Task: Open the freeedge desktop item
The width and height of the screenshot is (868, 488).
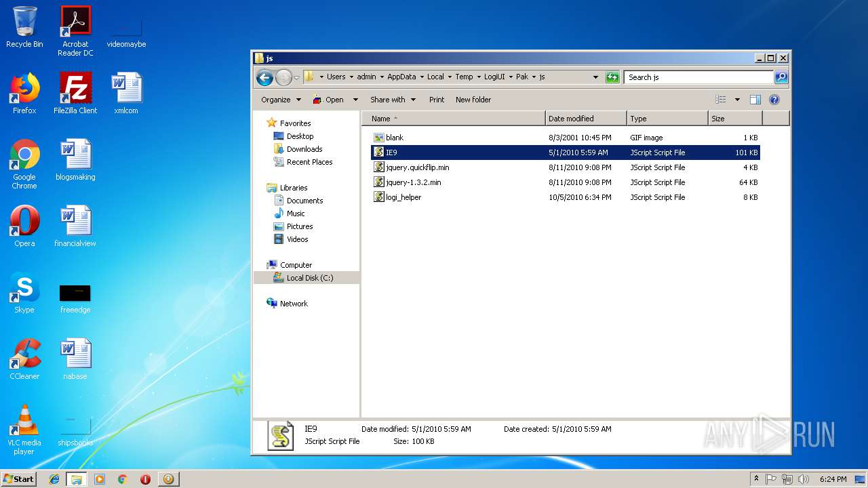Action: [75, 298]
